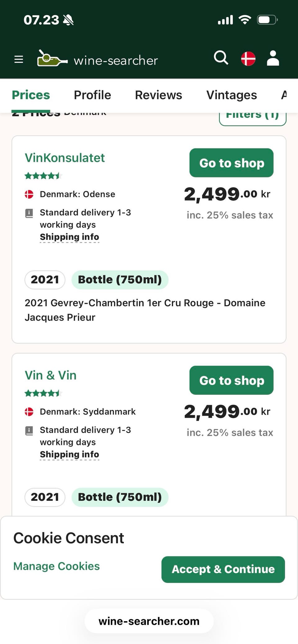This screenshot has width=298, height=644.
Task: Tap VinKonsulatet star rating
Action: point(43,176)
